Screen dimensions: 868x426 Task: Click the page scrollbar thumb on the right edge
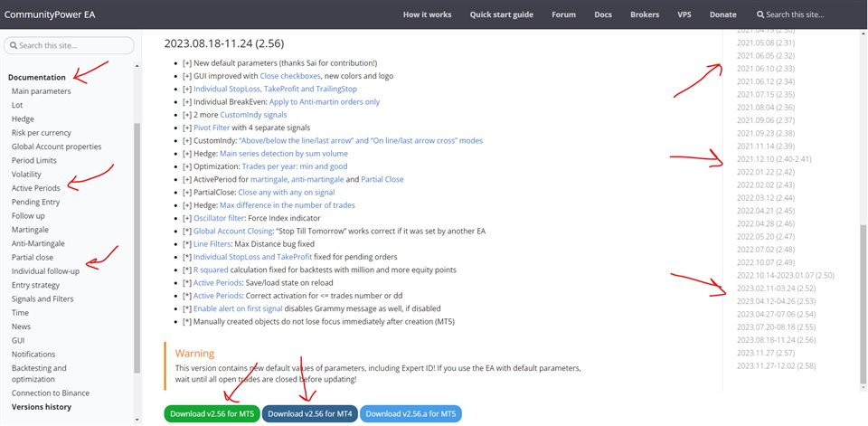click(864, 304)
